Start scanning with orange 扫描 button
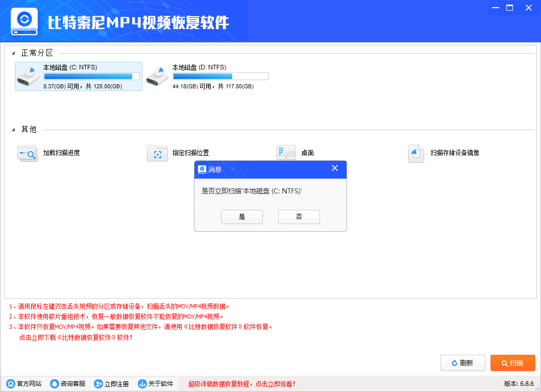This screenshot has height=392, width=541. coord(513,363)
